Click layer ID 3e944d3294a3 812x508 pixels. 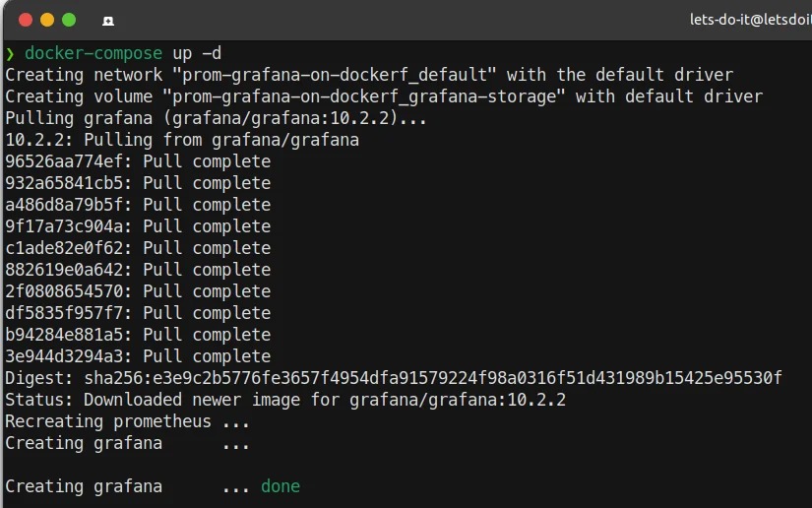pos(69,356)
